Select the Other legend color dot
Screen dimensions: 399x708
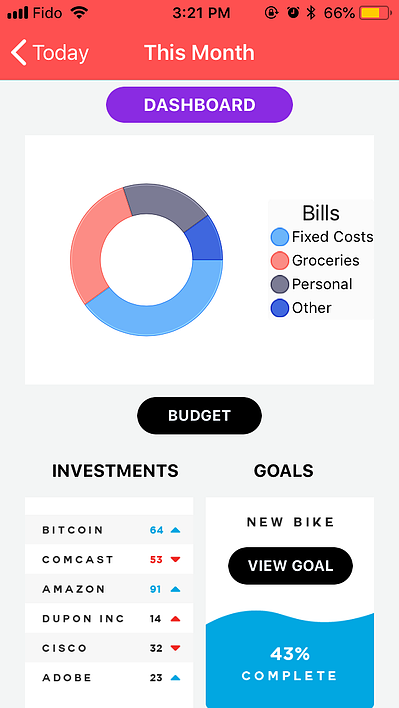[x=279, y=308]
